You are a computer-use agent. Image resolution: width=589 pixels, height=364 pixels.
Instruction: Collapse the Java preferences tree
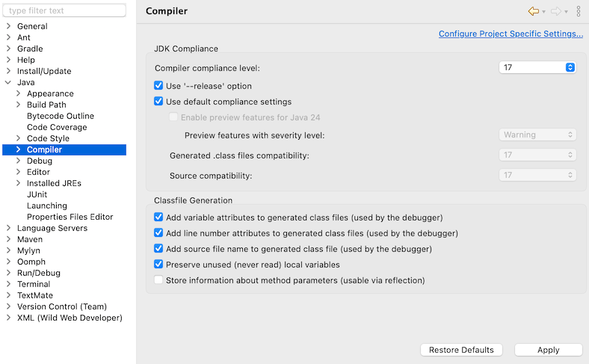tap(8, 82)
